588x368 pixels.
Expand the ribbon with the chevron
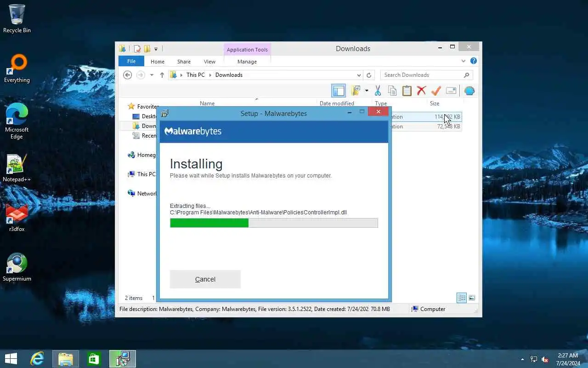(x=463, y=61)
